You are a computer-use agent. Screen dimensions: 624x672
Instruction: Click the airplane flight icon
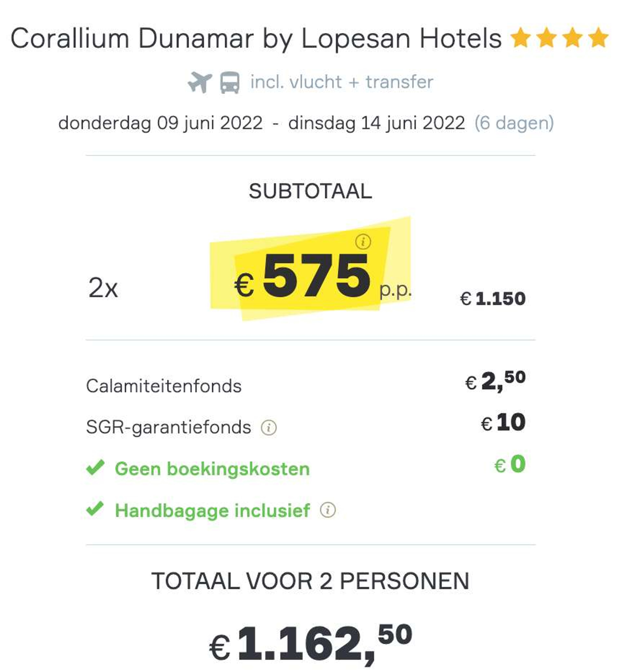click(200, 82)
